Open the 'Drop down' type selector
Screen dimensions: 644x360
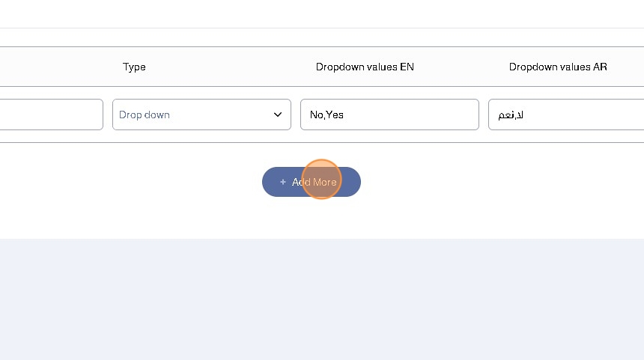[x=201, y=115]
